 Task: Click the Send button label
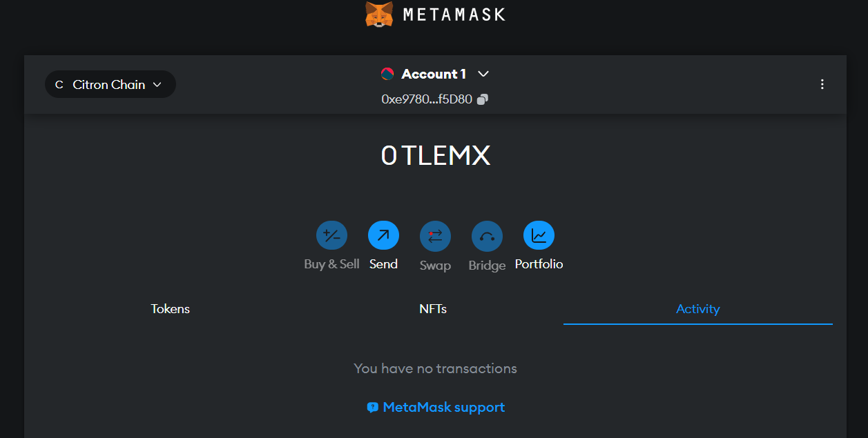click(x=383, y=263)
